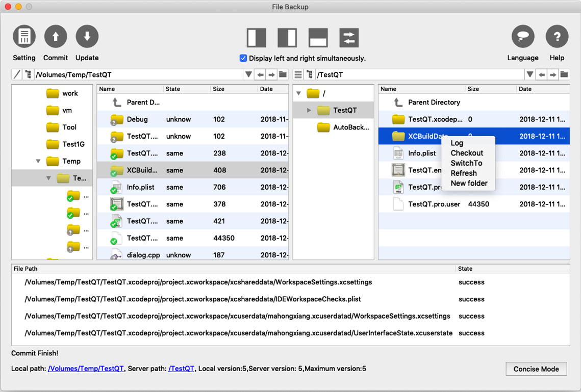Screen dimensions: 581x392
Task: Open the server path dropdown arrow
Action: click(x=530, y=74)
